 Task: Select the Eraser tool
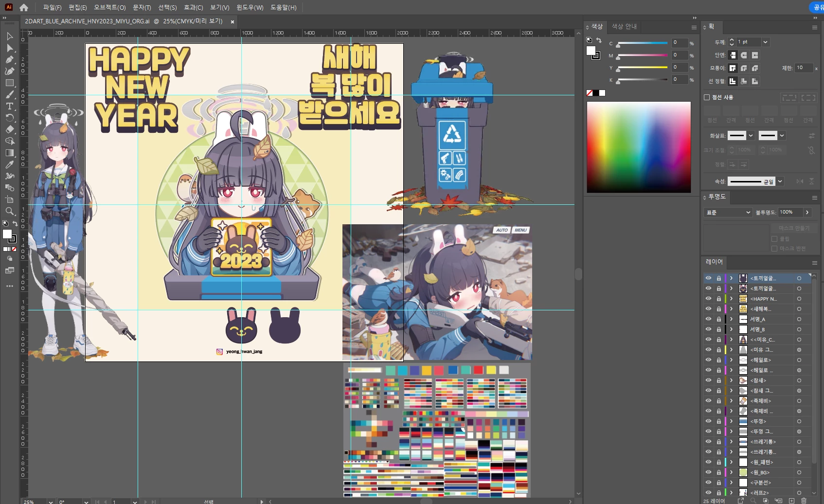point(9,129)
